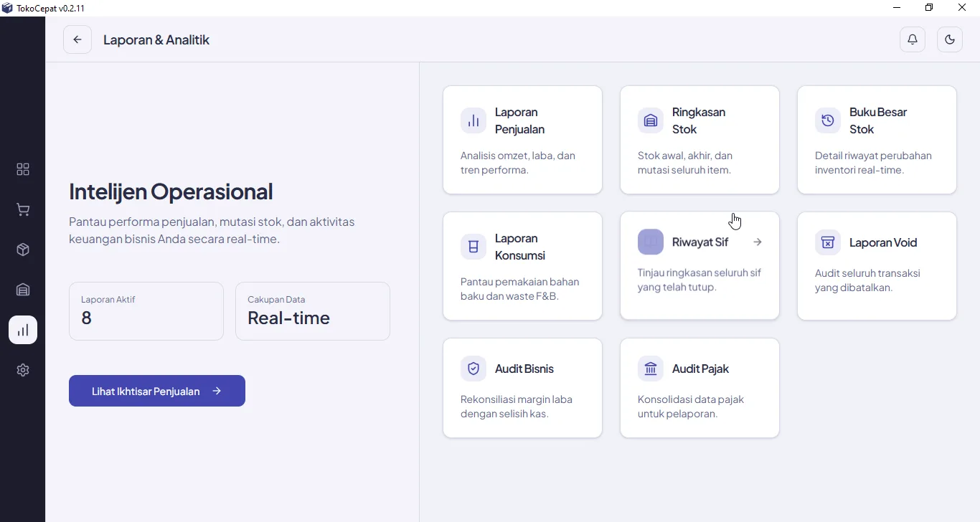This screenshot has width=980, height=522.
Task: Click 'Rekonsiliasi margin laba dengan selisih kas' text
Action: (x=517, y=407)
